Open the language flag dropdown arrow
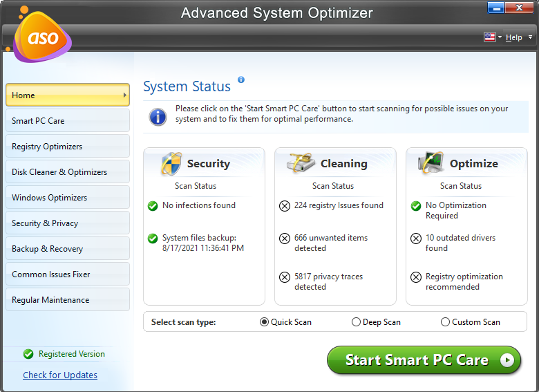 [x=500, y=37]
